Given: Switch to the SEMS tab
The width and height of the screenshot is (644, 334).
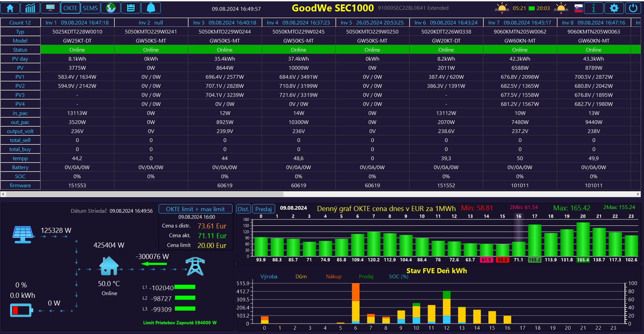Looking at the screenshot, I should pyautogui.click(x=90, y=8).
